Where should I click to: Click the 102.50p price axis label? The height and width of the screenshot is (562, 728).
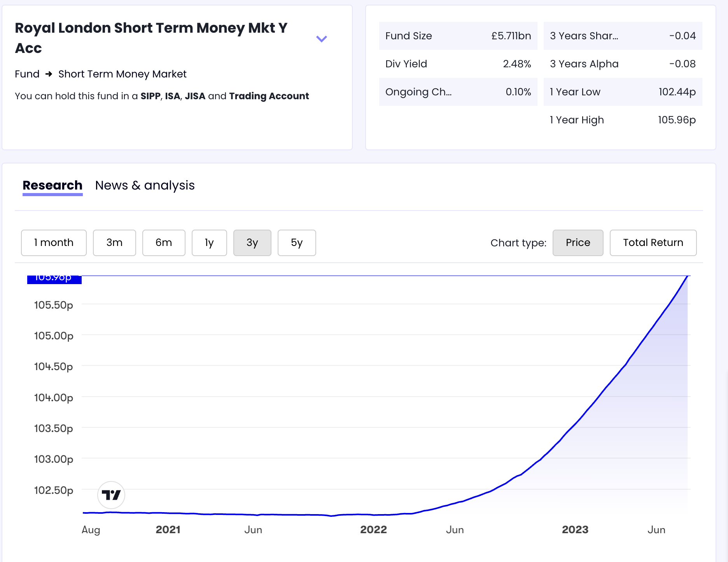[54, 490]
